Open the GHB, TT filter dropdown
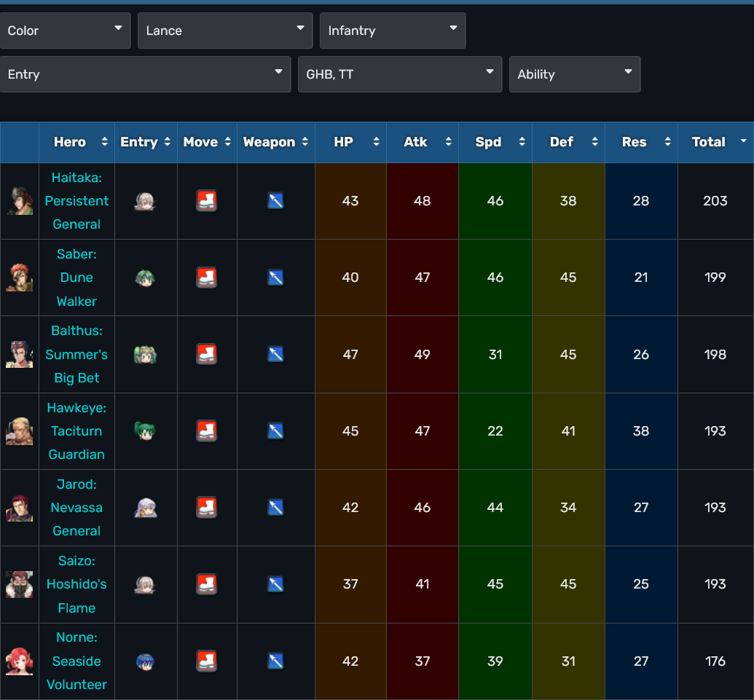 (x=400, y=74)
